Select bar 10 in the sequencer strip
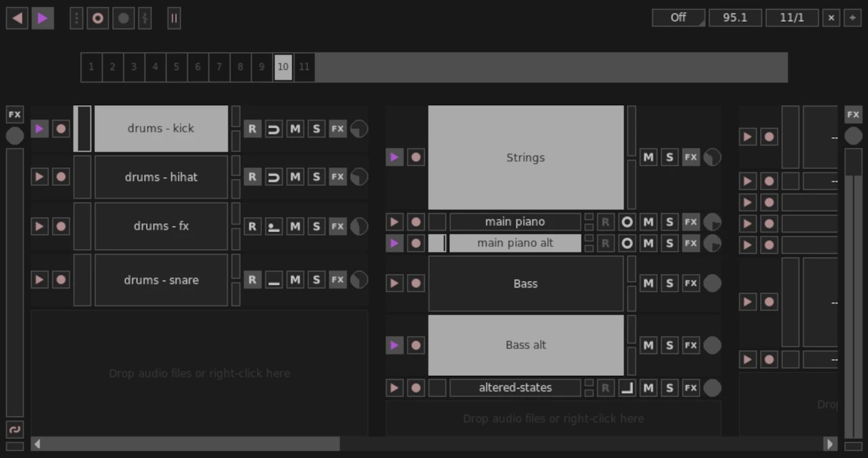The image size is (868, 458). pos(283,67)
